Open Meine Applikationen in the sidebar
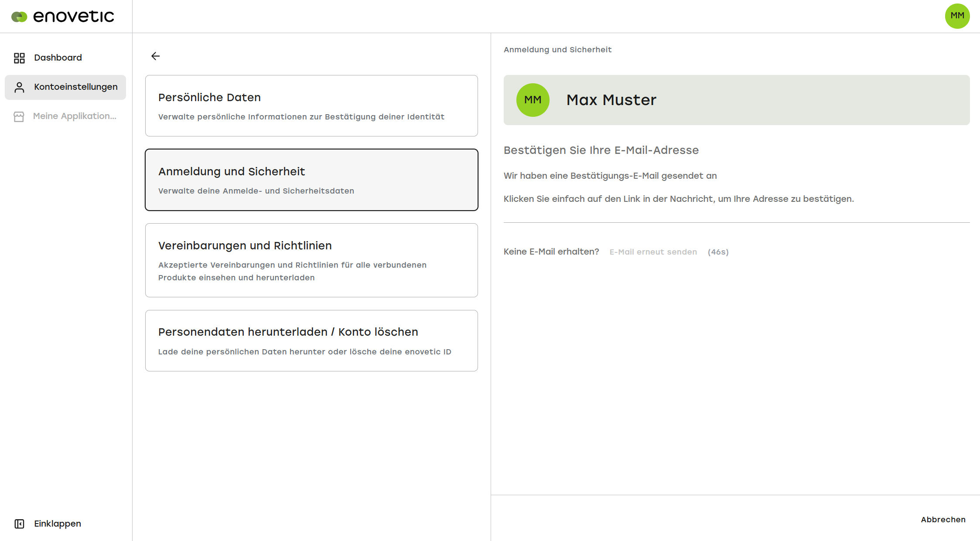Image resolution: width=980 pixels, height=541 pixels. click(65, 116)
